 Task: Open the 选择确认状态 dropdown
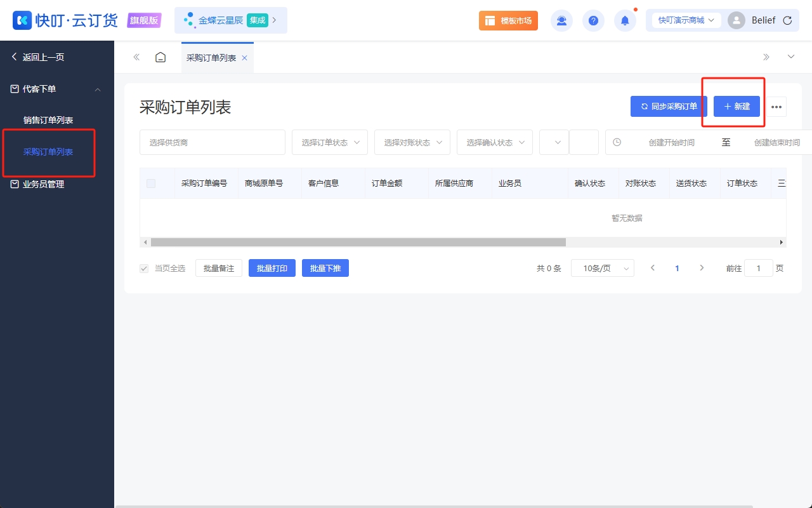click(495, 142)
